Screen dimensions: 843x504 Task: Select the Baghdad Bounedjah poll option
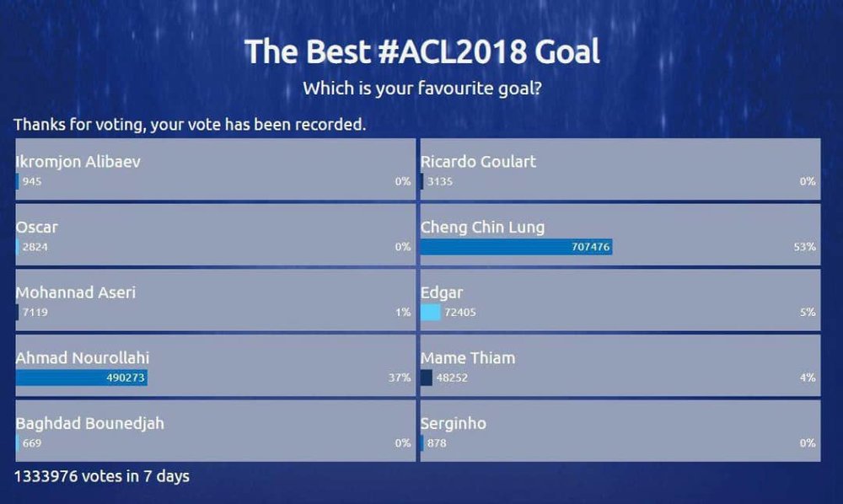click(216, 431)
